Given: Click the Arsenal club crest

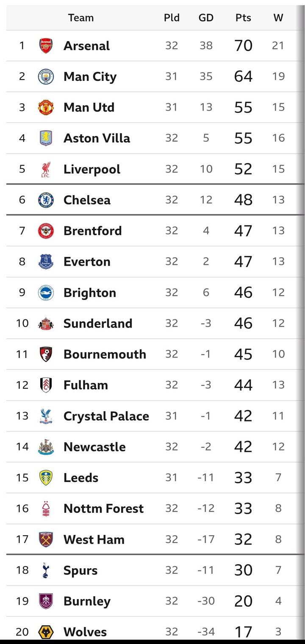Looking at the screenshot, I should (46, 46).
